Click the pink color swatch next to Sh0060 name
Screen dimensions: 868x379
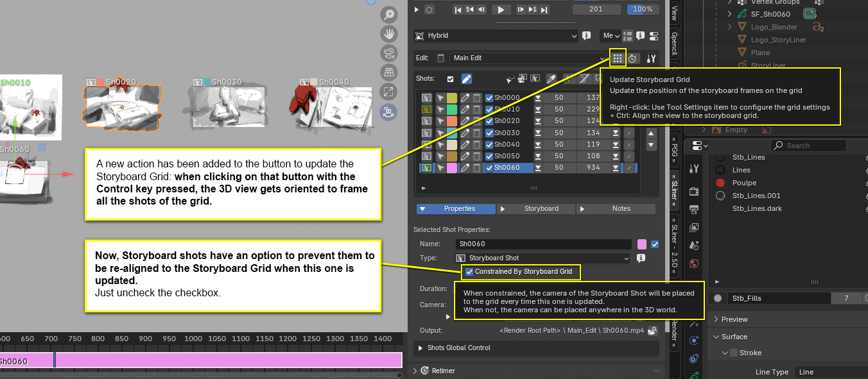tap(642, 244)
